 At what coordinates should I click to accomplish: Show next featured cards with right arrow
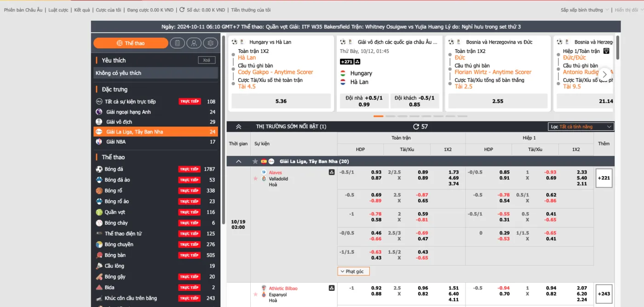point(605,74)
